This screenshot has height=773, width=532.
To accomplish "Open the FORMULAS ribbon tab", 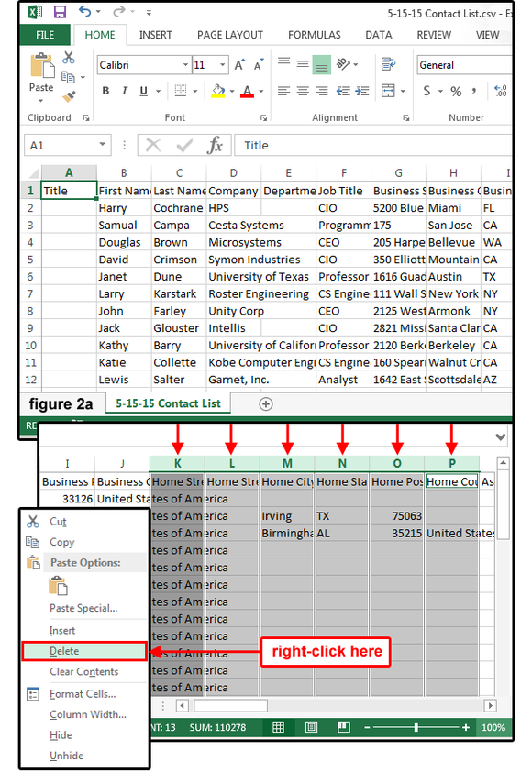I will pos(315,35).
